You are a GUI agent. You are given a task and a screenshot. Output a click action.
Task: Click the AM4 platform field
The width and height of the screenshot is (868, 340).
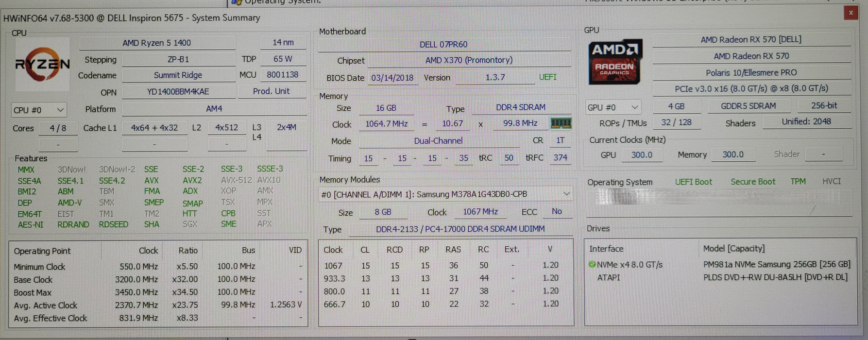[x=214, y=109]
